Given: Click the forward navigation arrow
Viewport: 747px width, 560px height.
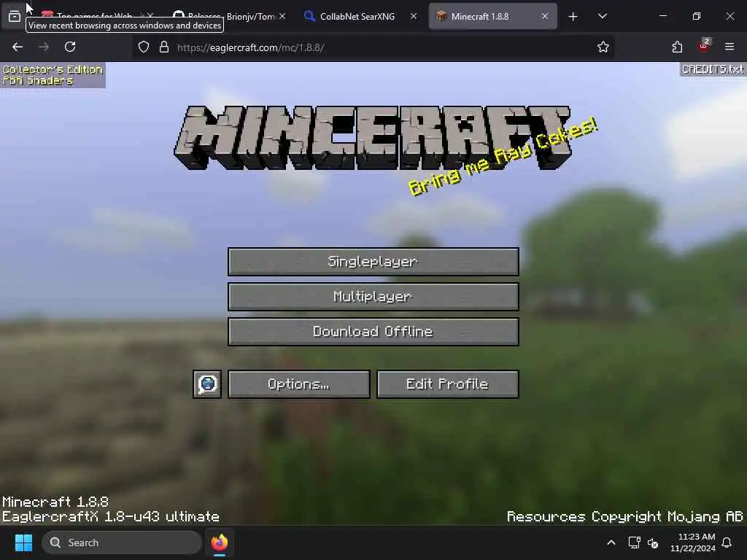Looking at the screenshot, I should pos(44,47).
